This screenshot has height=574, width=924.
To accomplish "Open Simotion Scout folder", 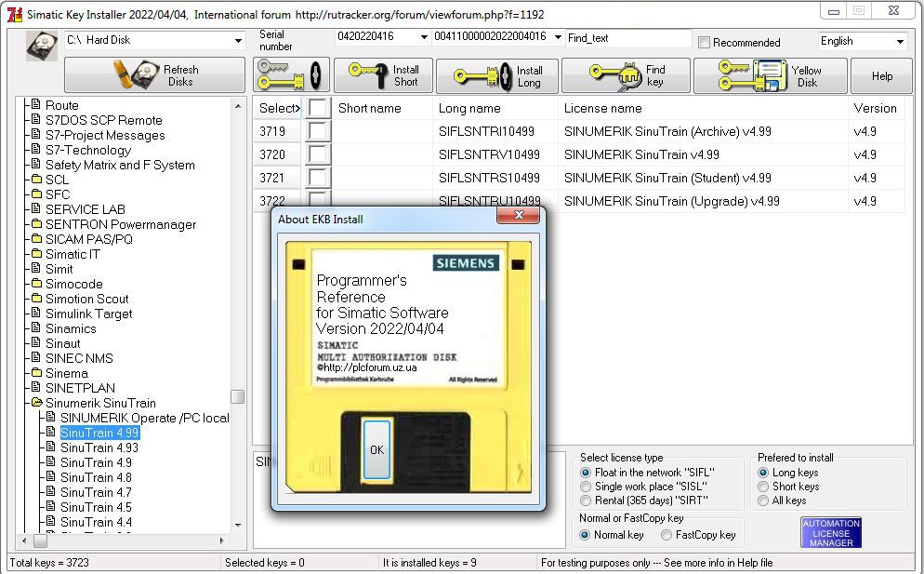I will (86, 299).
